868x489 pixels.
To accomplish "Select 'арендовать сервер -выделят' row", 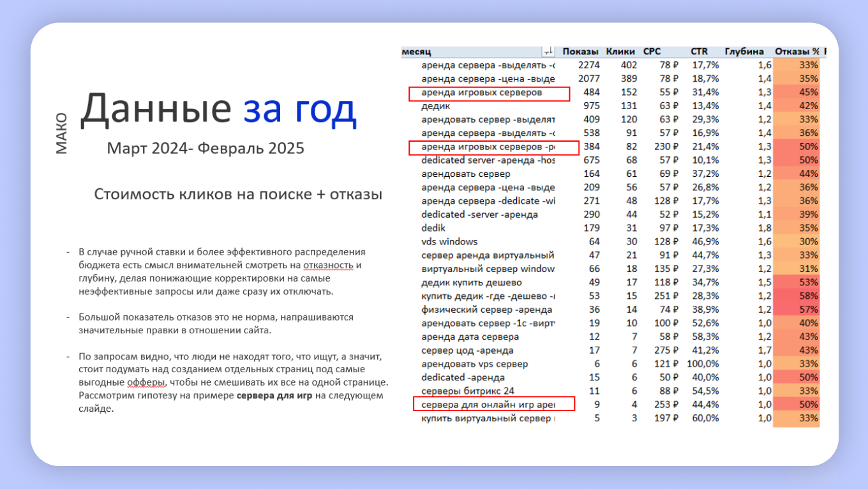I will (x=611, y=119).
